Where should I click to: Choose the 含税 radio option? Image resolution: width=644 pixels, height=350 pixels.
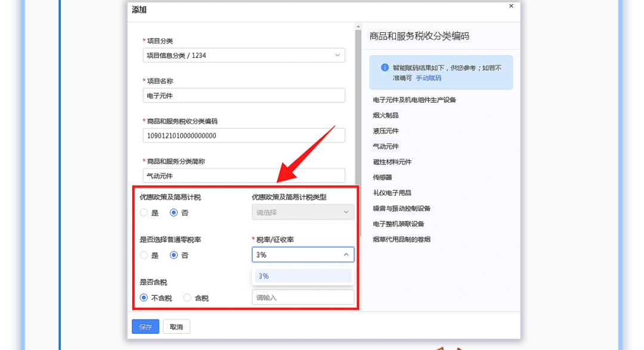tap(187, 298)
